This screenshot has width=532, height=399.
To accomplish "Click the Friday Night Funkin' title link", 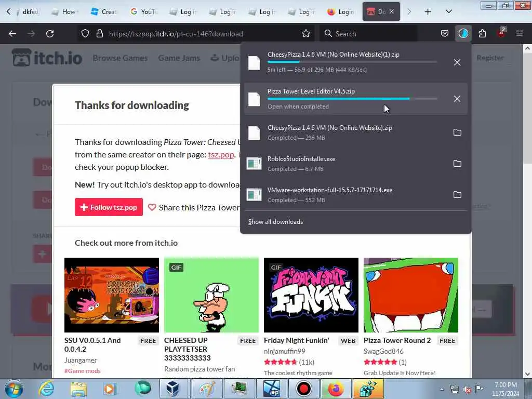I will click(x=297, y=340).
